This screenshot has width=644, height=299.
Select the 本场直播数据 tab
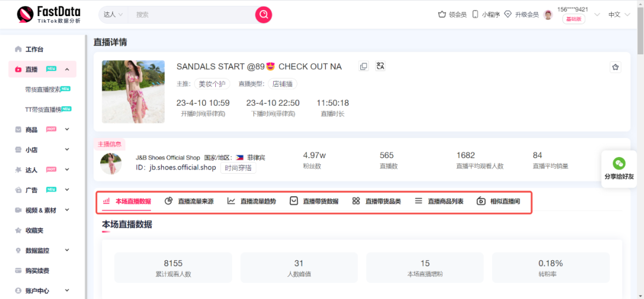126,202
